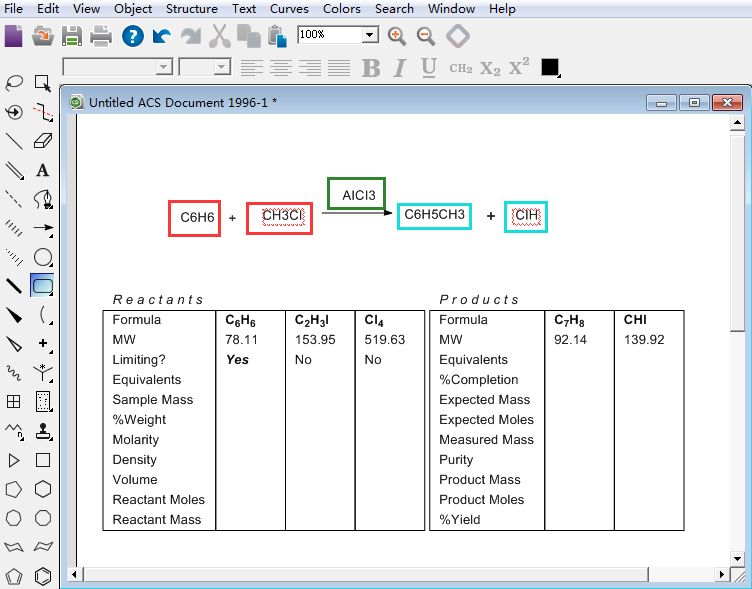Select the Cyclohexane ring tool

tap(43, 489)
